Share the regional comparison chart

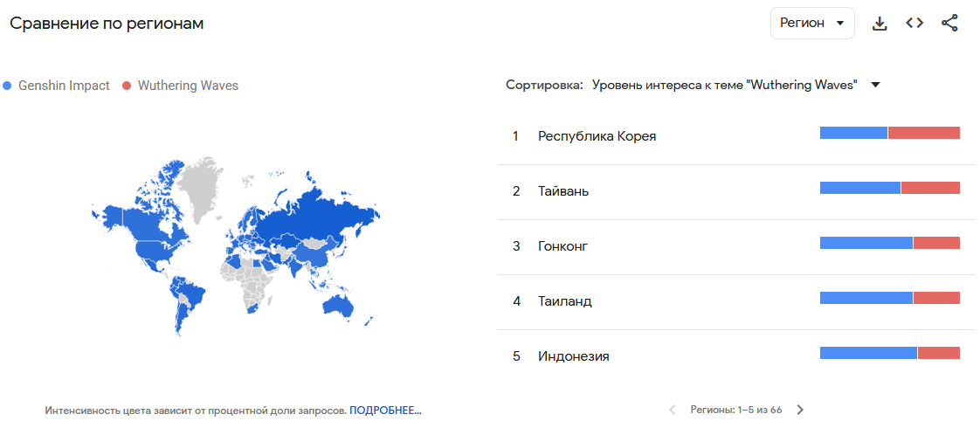pos(949,24)
